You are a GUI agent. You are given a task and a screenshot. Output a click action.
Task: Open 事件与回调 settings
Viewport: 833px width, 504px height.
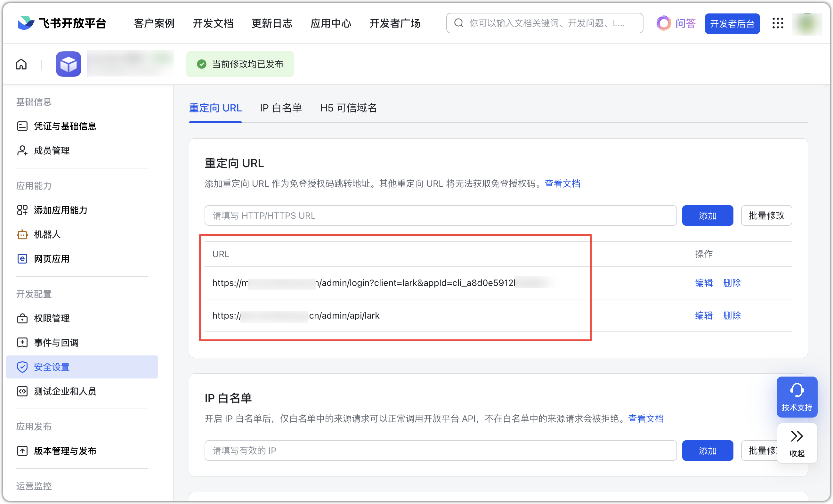(56, 342)
